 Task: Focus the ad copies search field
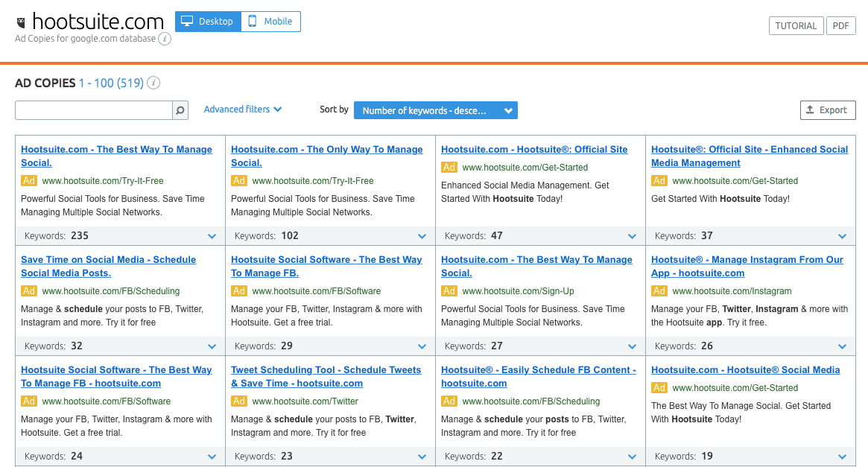click(94, 110)
